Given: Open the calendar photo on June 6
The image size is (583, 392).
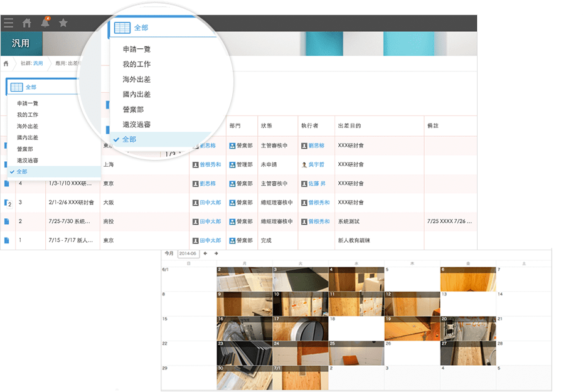Looking at the screenshot, I should pos(468,279).
